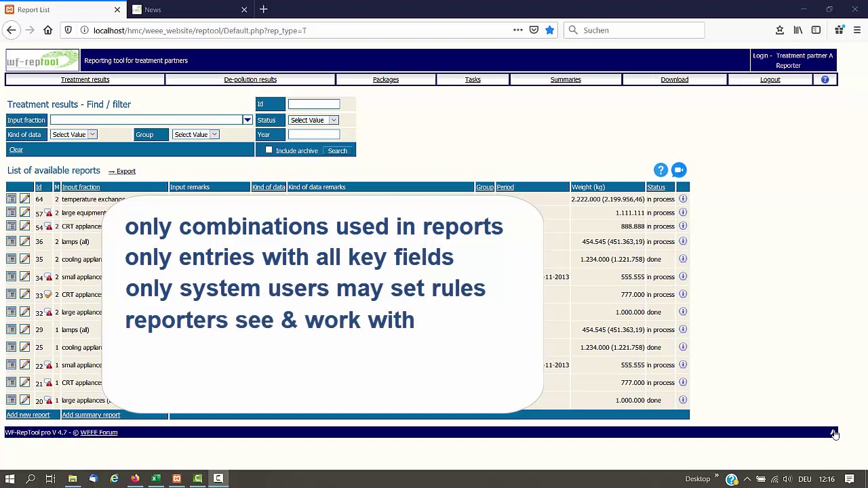
Task: Open the De-pollution results menu
Action: [x=250, y=79]
